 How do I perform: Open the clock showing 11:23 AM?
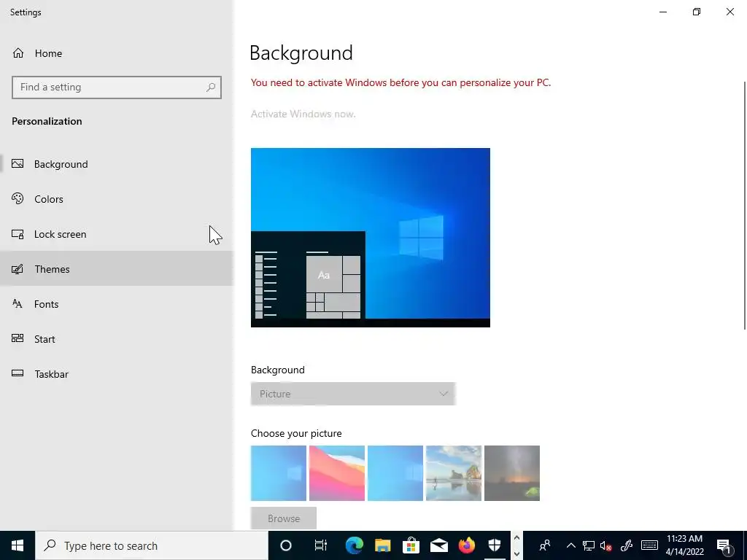point(684,545)
